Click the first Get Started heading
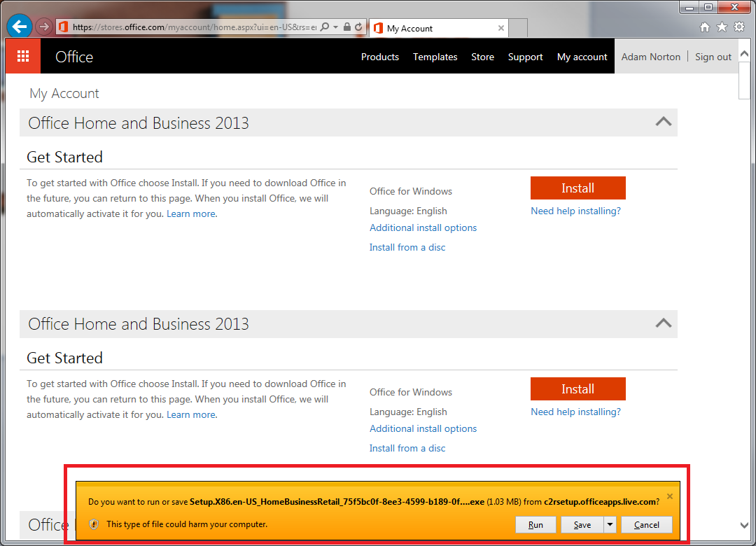Image resolution: width=756 pixels, height=546 pixels. click(64, 157)
